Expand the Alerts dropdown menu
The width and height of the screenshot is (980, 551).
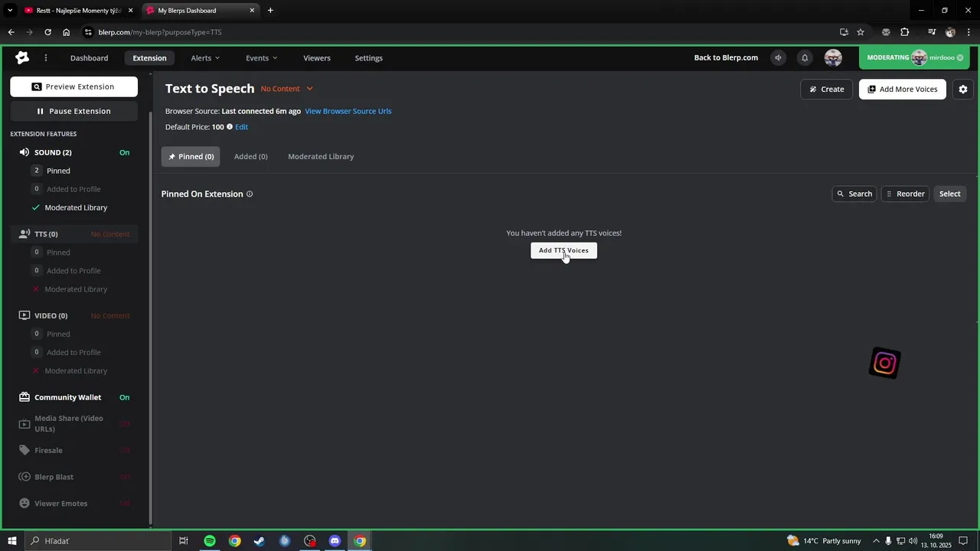[205, 58]
